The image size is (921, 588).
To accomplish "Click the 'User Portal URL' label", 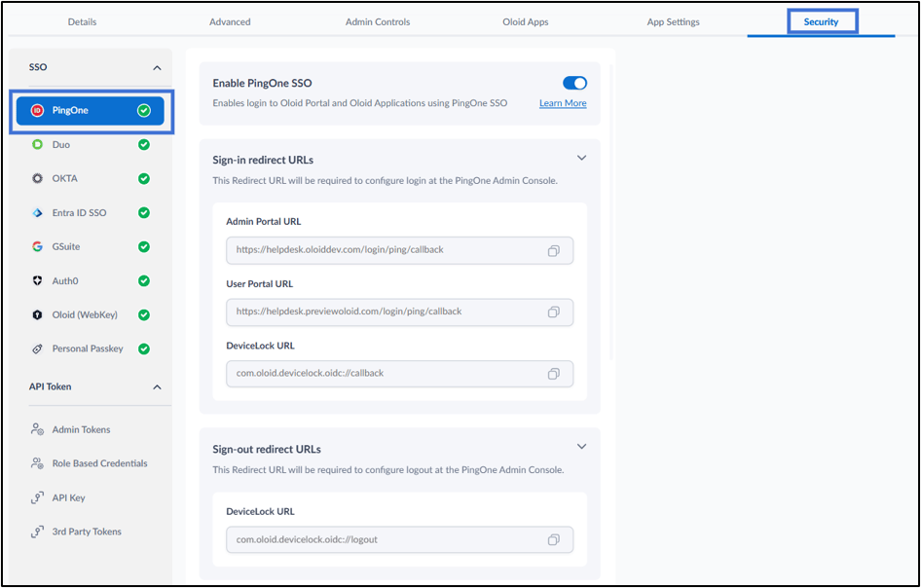I will coord(259,283).
